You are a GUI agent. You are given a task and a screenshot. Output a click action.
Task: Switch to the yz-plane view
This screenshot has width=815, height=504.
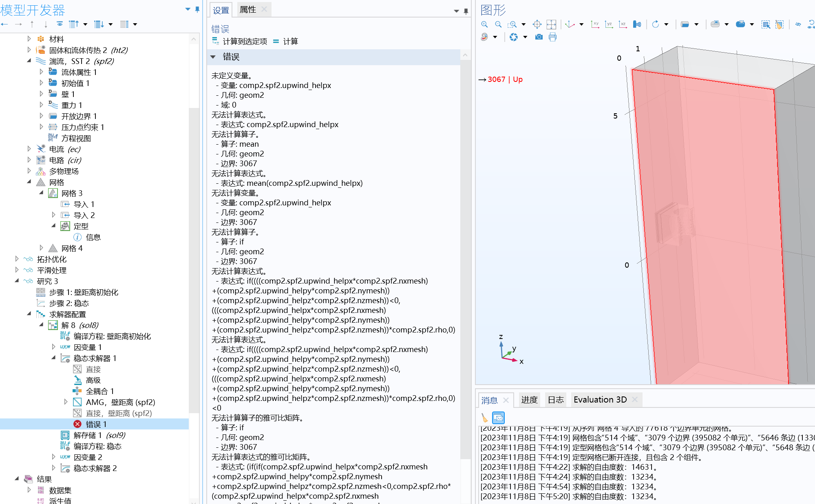point(609,24)
